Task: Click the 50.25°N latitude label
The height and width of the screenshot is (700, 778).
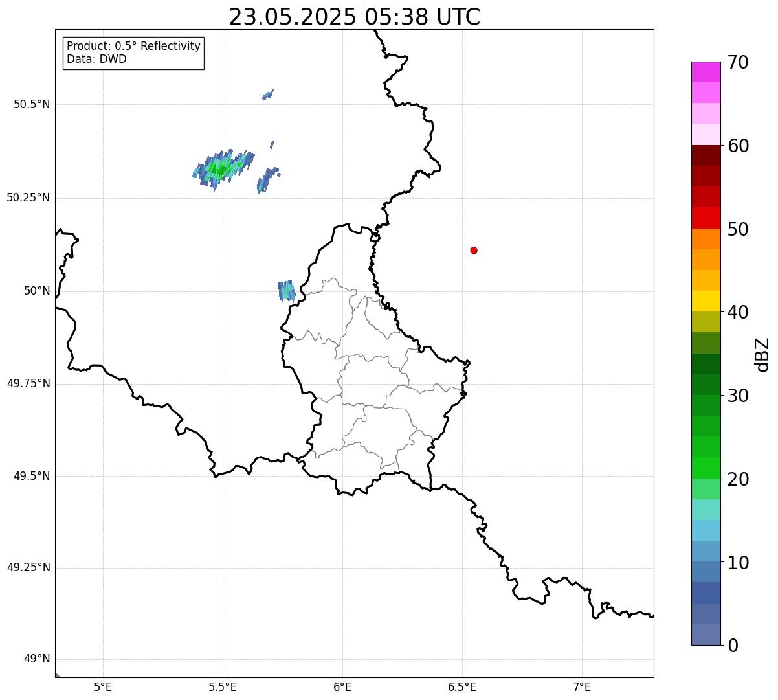Action: [28, 198]
